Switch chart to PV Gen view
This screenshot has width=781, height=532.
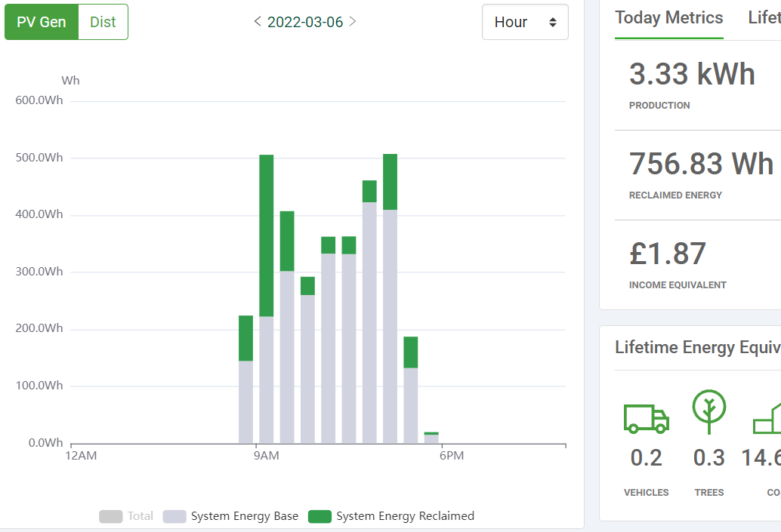click(42, 22)
